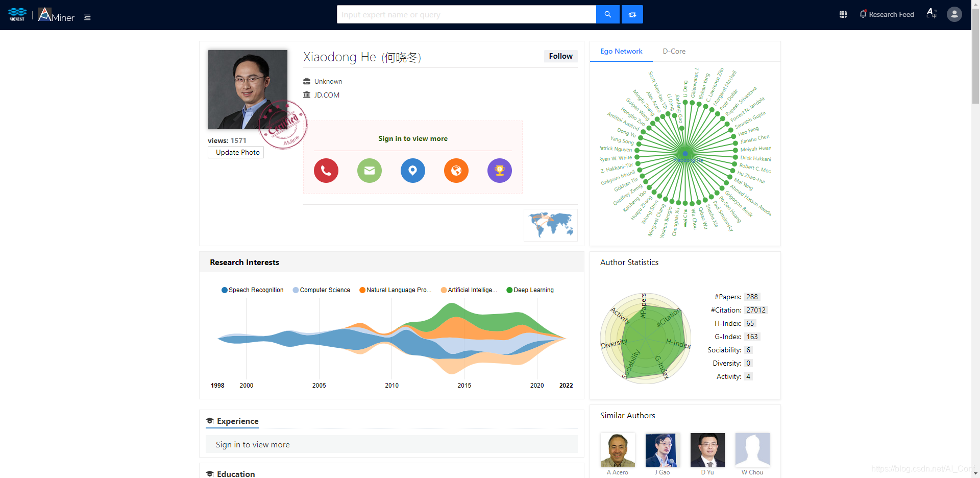Click the purple trophy awards icon
Image resolution: width=980 pixels, height=478 pixels.
pyautogui.click(x=500, y=171)
